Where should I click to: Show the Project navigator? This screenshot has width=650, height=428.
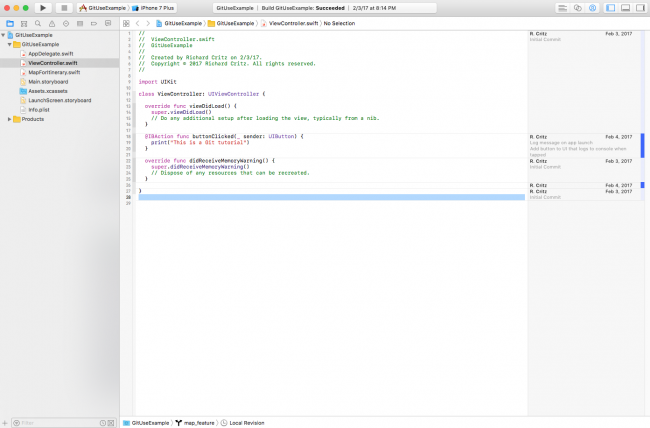[10, 24]
